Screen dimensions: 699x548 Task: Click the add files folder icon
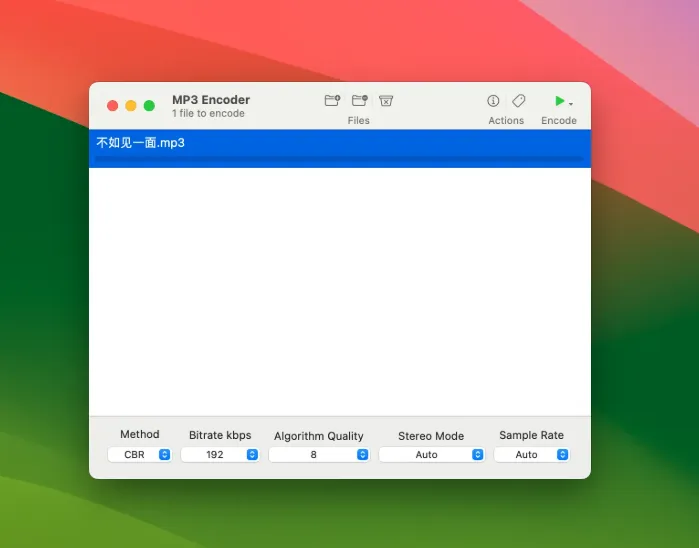tap(332, 101)
